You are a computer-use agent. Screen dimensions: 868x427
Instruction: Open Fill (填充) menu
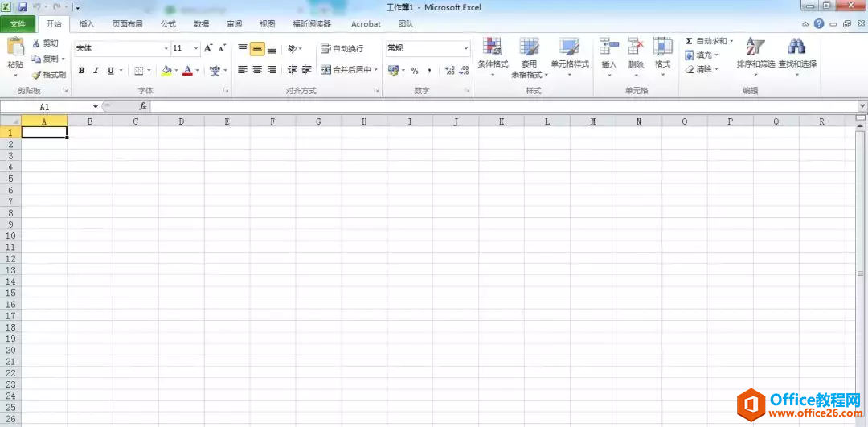click(702, 55)
